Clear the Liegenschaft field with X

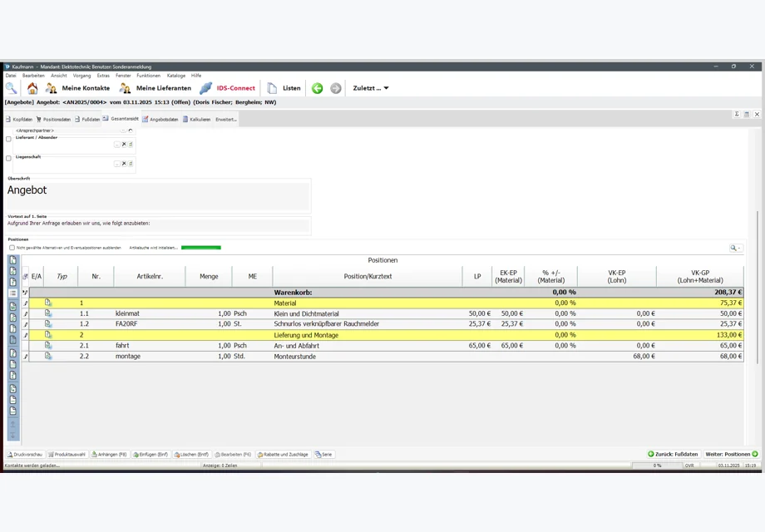click(x=124, y=164)
